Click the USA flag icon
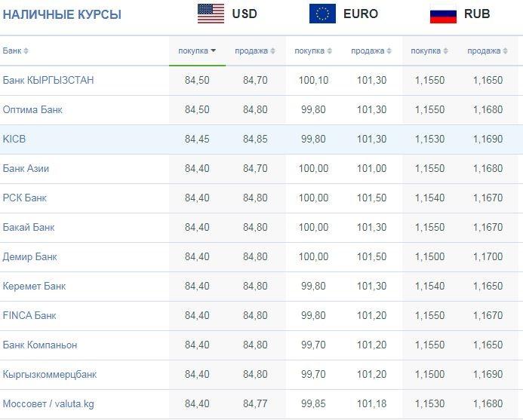 tap(211, 14)
